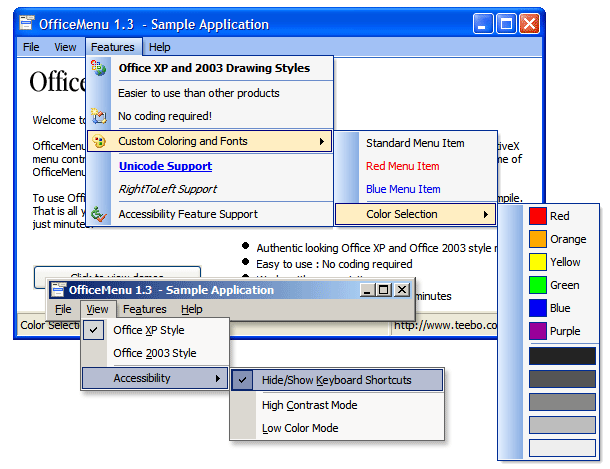Maximize the gray OfficeMenu window

pyautogui.click(x=384, y=290)
